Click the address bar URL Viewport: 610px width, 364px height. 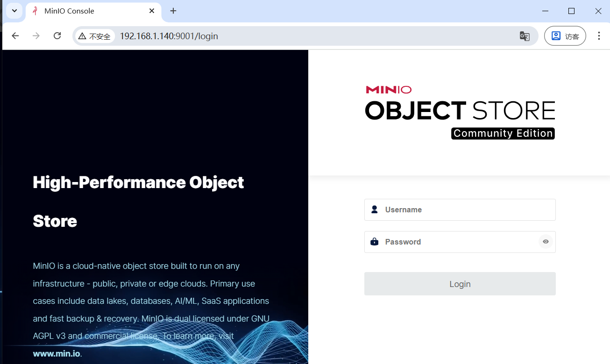169,36
